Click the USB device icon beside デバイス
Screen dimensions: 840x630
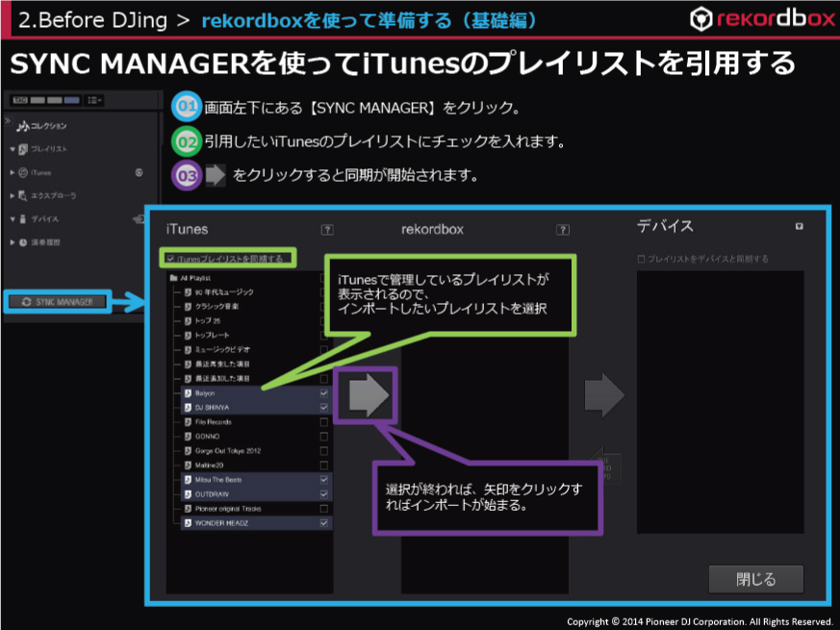click(23, 218)
